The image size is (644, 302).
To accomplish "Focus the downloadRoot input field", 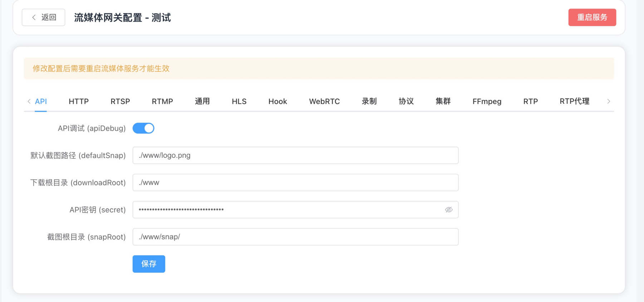I will [x=296, y=182].
